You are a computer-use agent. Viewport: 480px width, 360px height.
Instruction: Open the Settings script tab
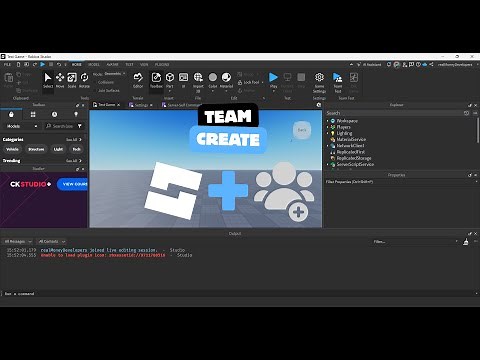click(x=141, y=105)
